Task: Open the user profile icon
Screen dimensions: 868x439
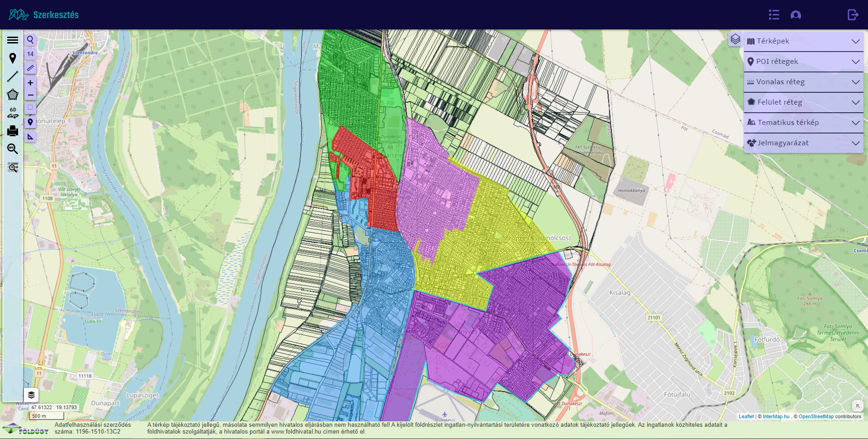Action: pyautogui.click(x=796, y=15)
